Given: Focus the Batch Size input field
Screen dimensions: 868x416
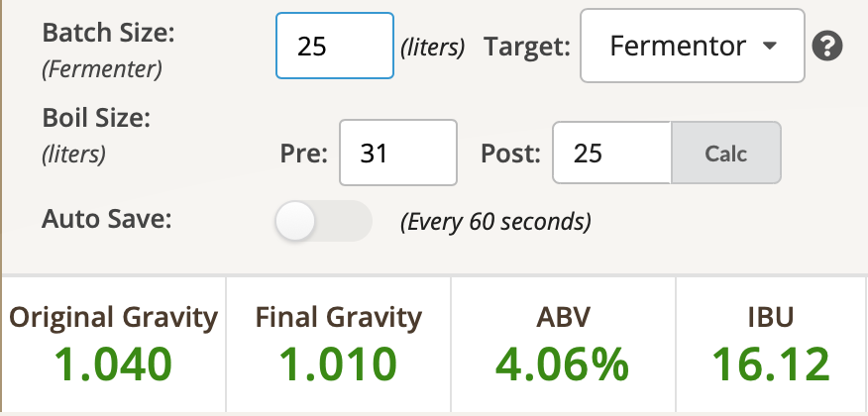Looking at the screenshot, I should click(335, 46).
